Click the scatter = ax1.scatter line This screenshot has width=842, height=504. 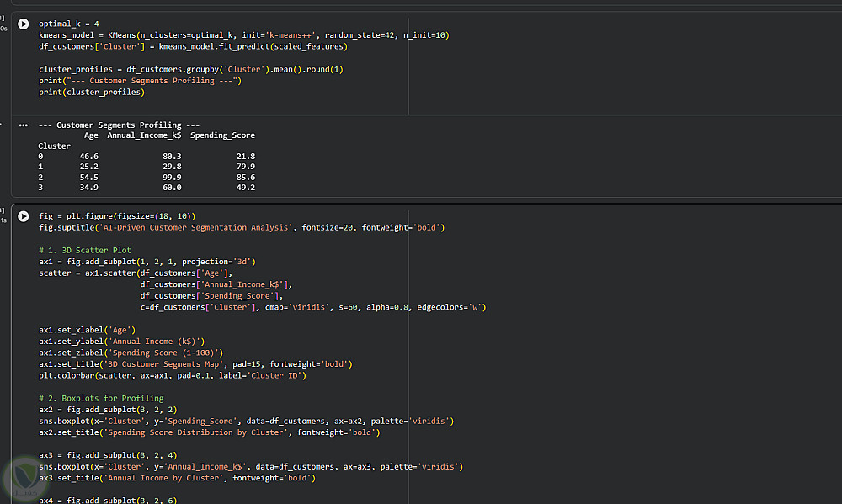[136, 273]
